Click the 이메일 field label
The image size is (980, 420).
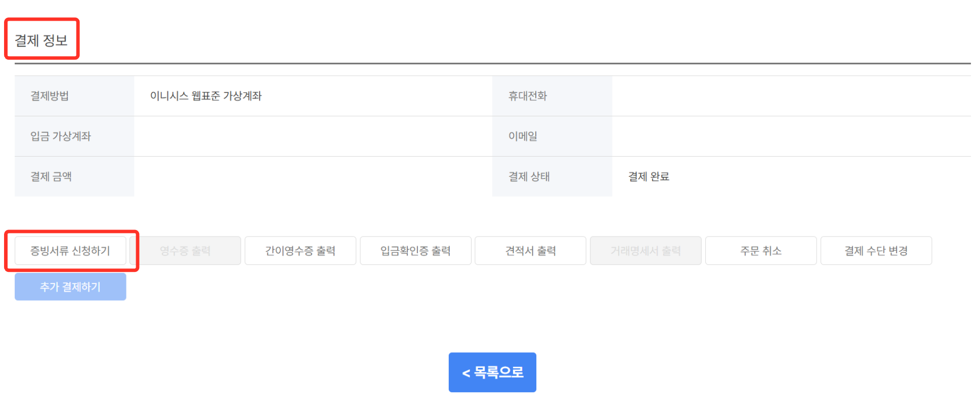523,136
